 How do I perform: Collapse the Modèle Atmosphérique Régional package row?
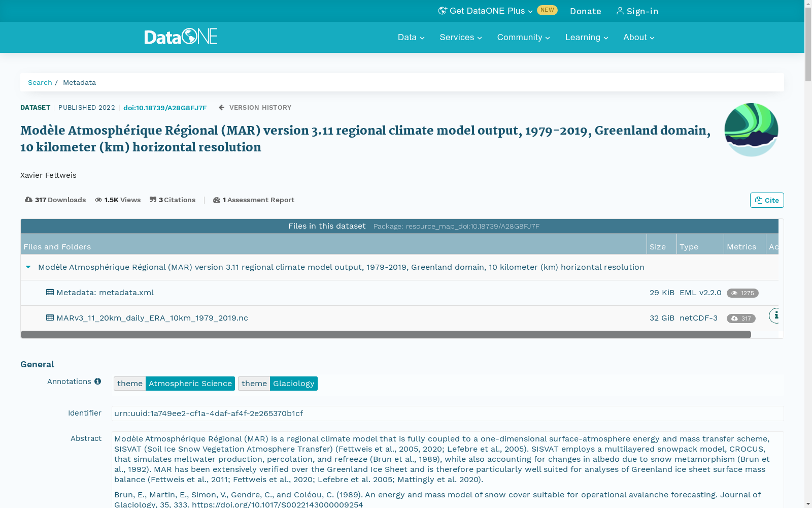(x=28, y=267)
